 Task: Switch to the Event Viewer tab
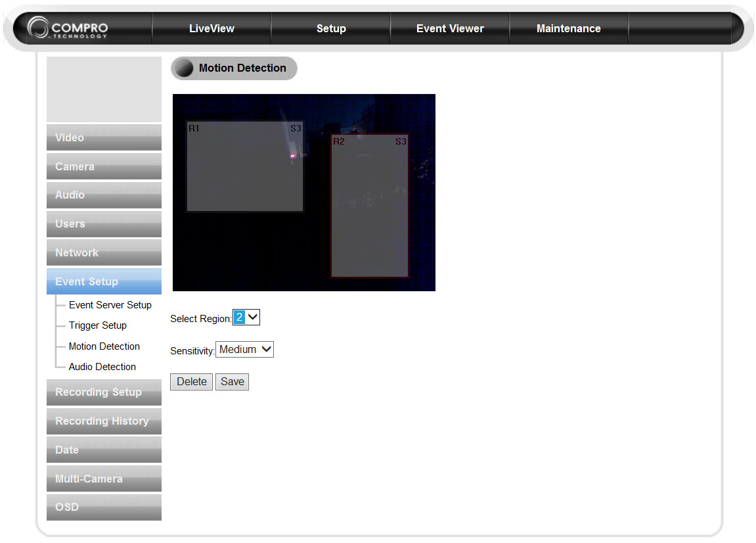coord(450,28)
